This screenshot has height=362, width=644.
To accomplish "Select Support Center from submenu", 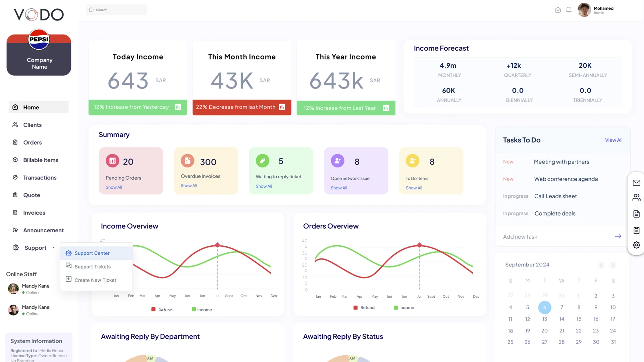I will (96, 253).
